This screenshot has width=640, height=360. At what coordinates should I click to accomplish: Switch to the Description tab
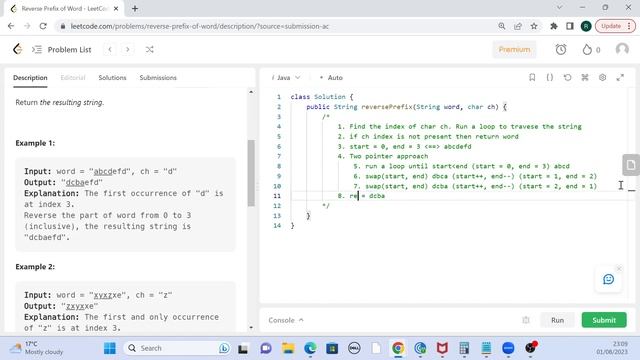[x=30, y=78]
